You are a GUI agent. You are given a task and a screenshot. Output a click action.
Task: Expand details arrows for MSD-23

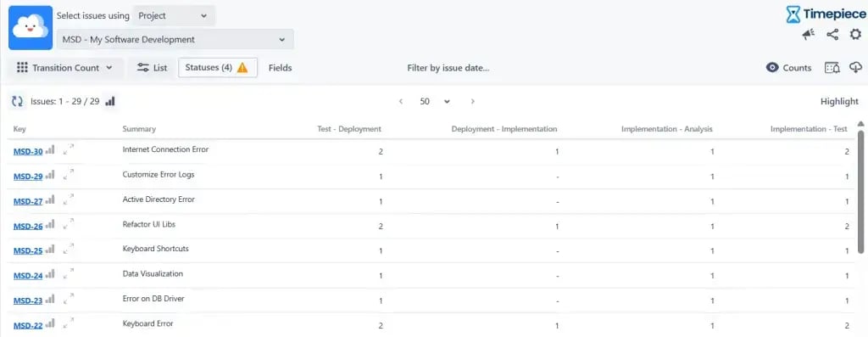pos(69,299)
